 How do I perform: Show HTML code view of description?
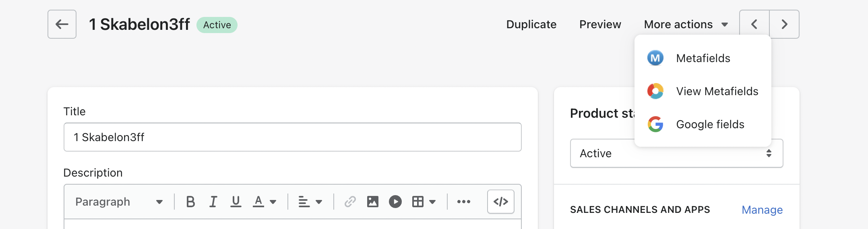coord(501,202)
